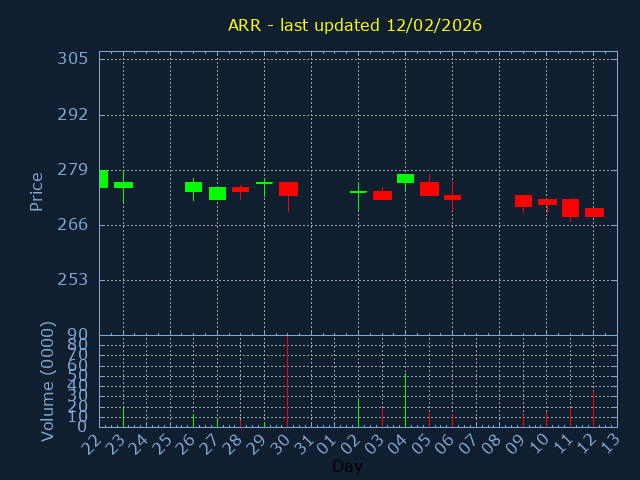Select the green candlestick for day 02

tap(358, 197)
